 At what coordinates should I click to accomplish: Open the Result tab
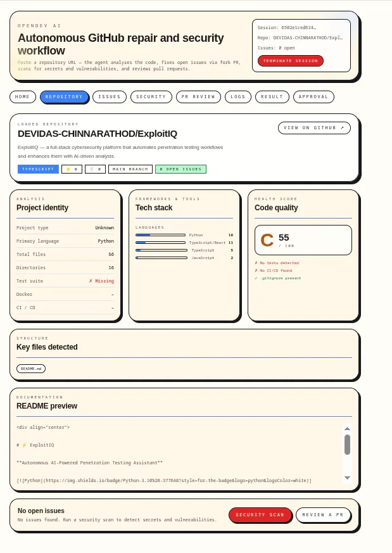pyautogui.click(x=272, y=97)
